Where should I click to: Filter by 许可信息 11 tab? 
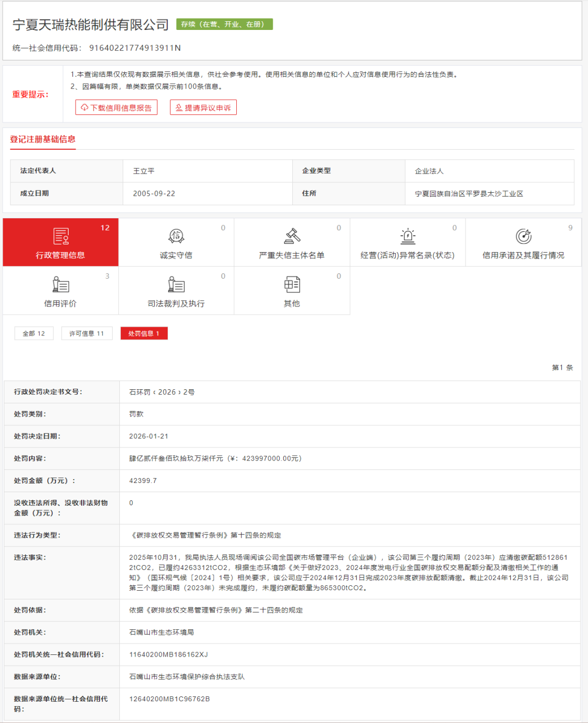(x=87, y=334)
